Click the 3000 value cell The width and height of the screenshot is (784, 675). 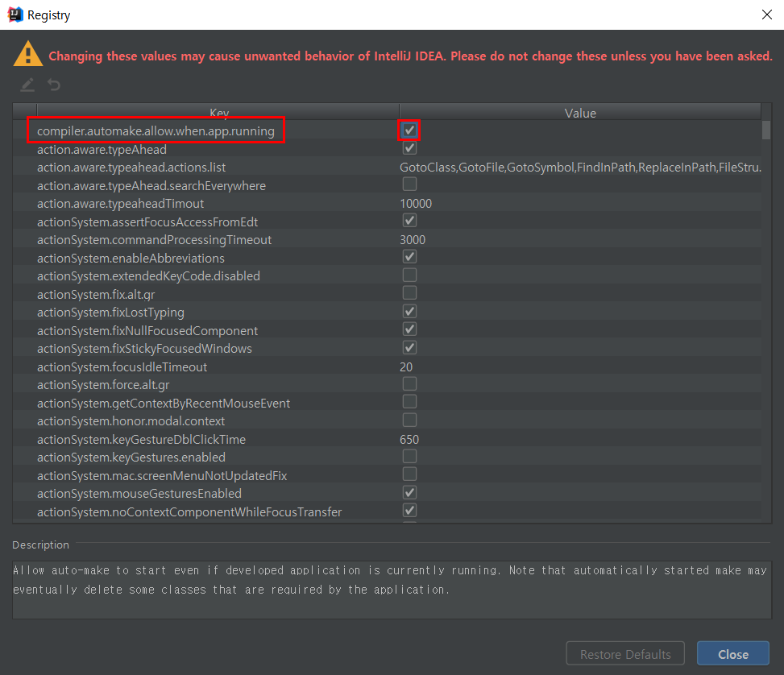413,240
